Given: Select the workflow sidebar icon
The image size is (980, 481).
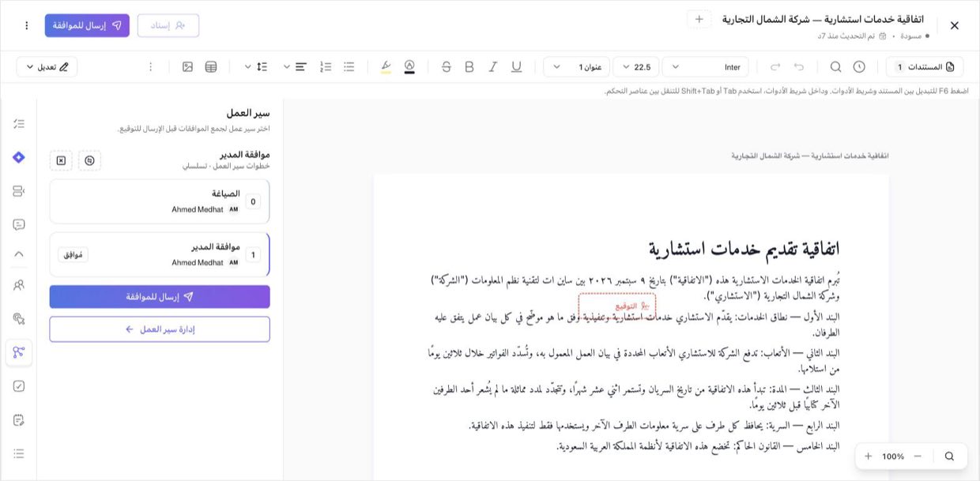Looking at the screenshot, I should point(19,352).
